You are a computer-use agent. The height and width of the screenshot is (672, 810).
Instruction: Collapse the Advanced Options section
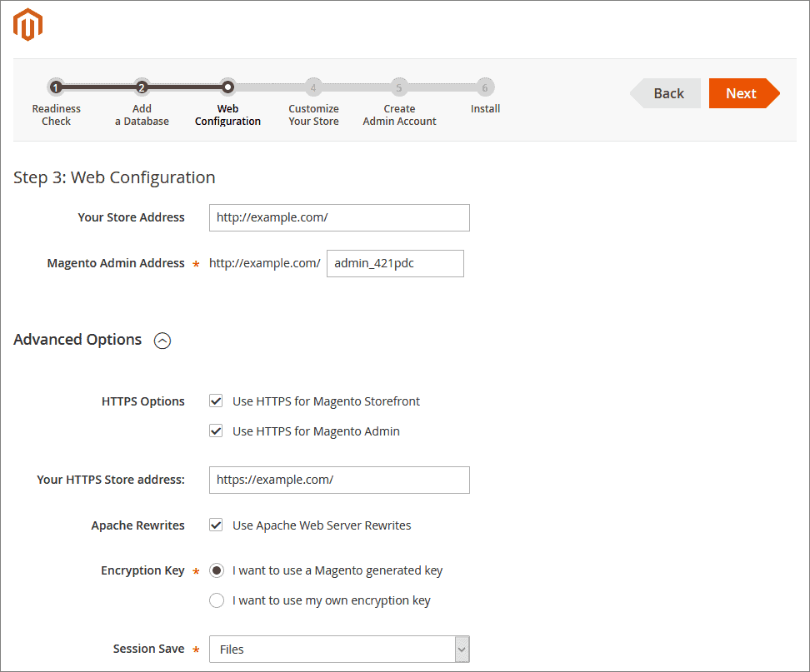tap(162, 341)
